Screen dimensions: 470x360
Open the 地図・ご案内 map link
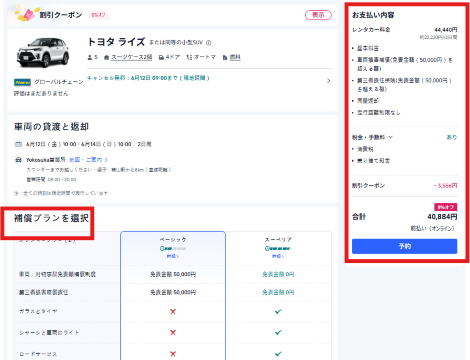pos(88,160)
